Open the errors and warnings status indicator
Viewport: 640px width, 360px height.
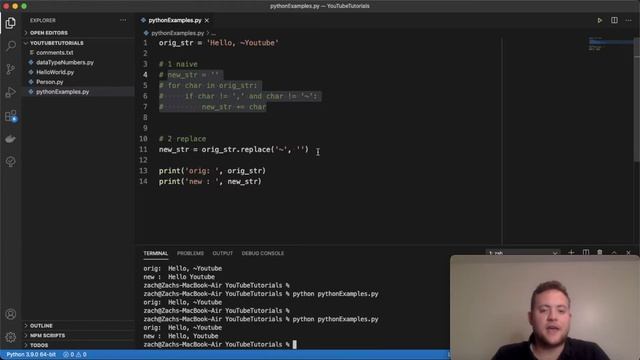[x=75, y=354]
